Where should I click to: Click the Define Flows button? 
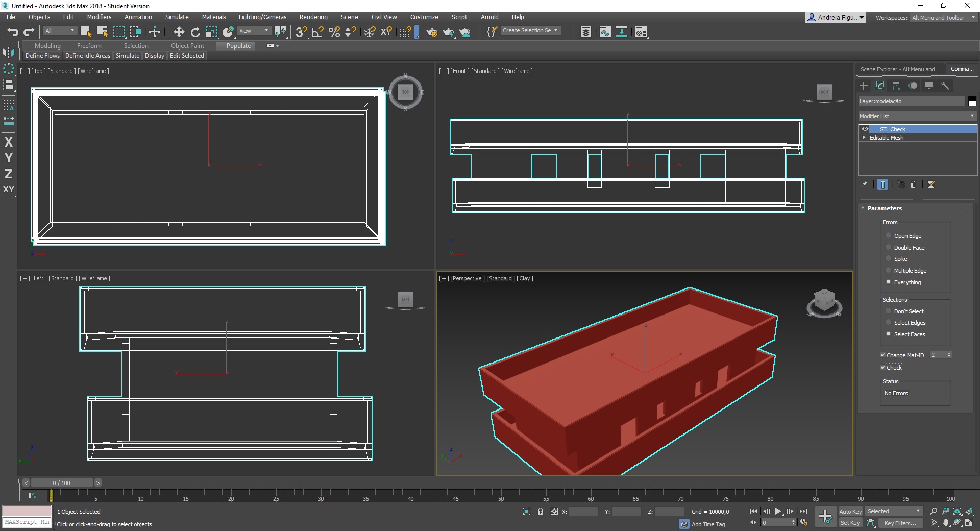point(42,56)
